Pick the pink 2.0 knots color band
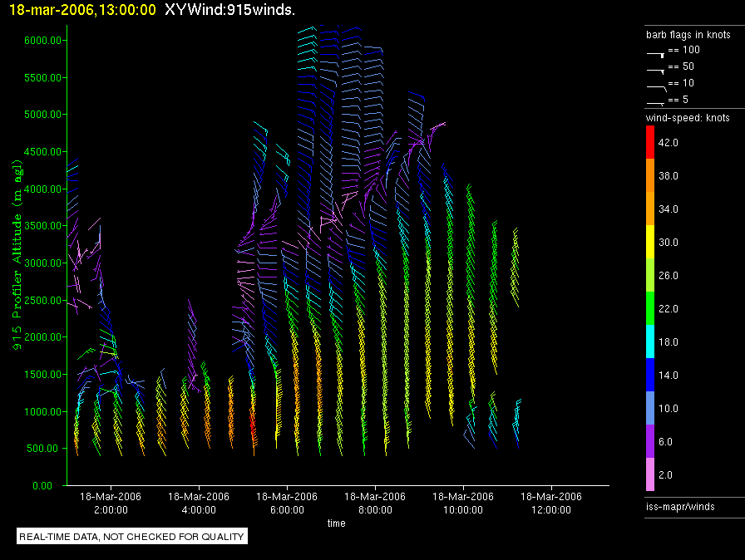The width and height of the screenshot is (745, 560). click(x=650, y=474)
